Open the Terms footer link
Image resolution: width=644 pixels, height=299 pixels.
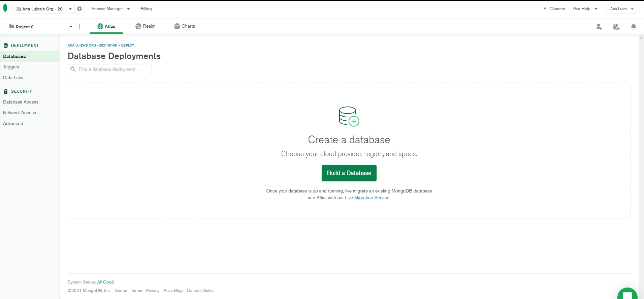point(136,291)
